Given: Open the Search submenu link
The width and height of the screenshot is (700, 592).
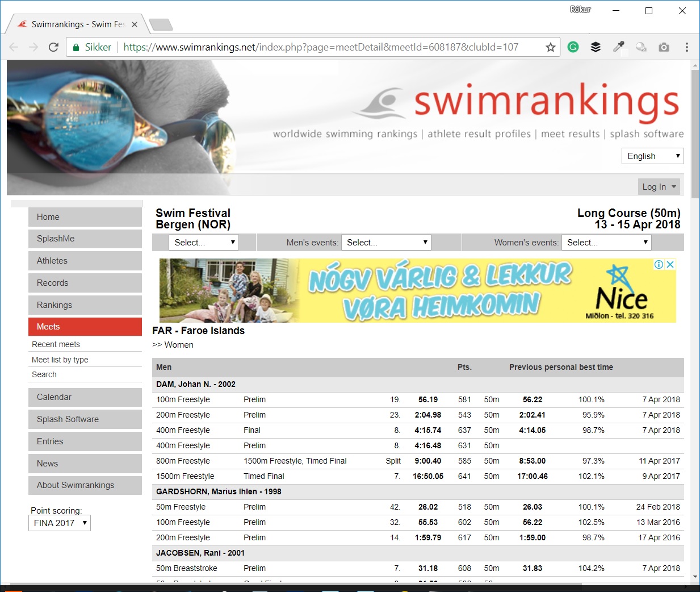Looking at the screenshot, I should coord(44,374).
